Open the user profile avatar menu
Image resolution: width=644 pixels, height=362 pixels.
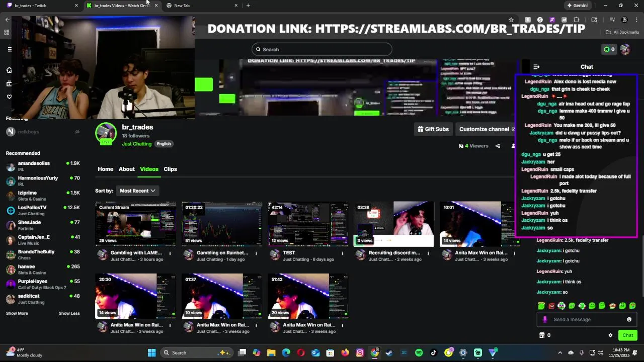(625, 49)
